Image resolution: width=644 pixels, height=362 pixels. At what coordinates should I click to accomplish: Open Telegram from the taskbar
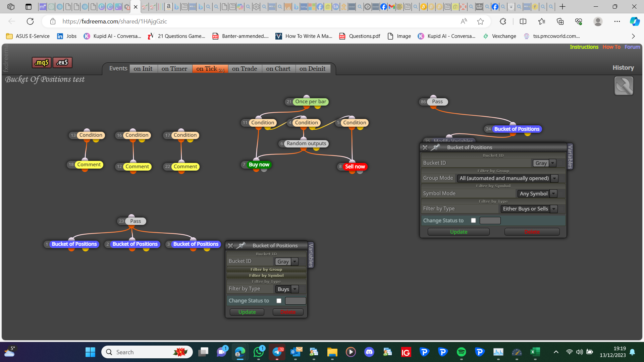pos(277,352)
